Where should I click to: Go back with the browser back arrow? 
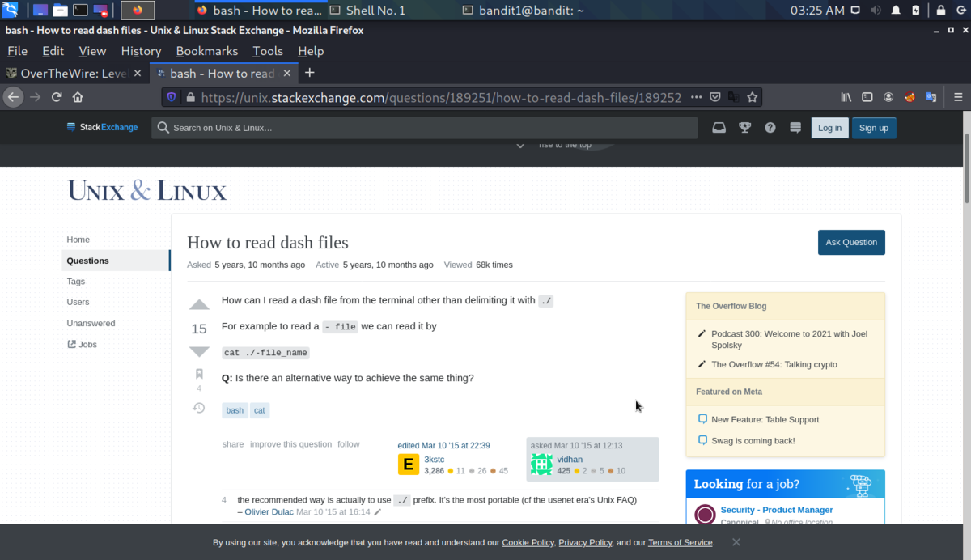(12, 97)
